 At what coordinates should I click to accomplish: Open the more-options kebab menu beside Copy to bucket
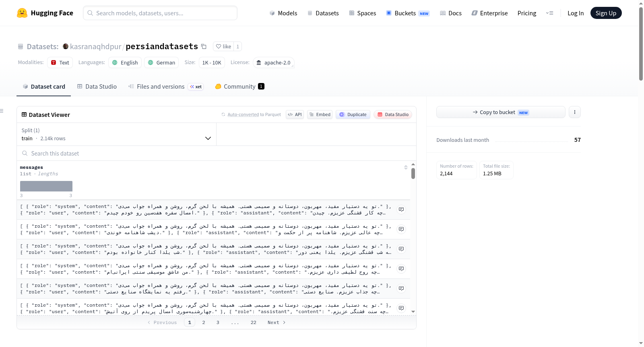click(575, 112)
